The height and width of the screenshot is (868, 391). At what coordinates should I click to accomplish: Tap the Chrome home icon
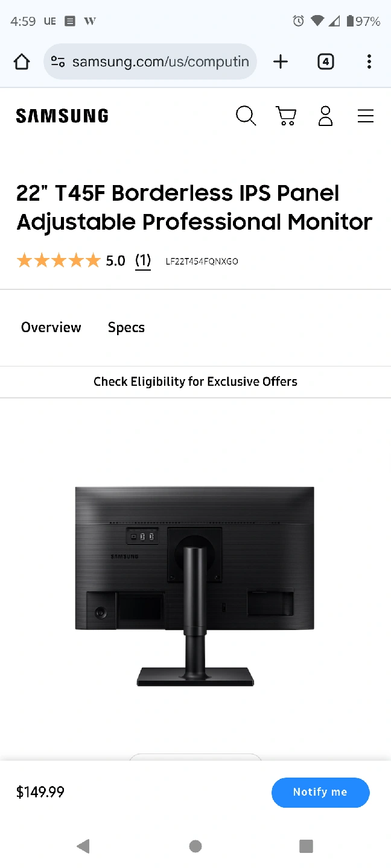22,61
